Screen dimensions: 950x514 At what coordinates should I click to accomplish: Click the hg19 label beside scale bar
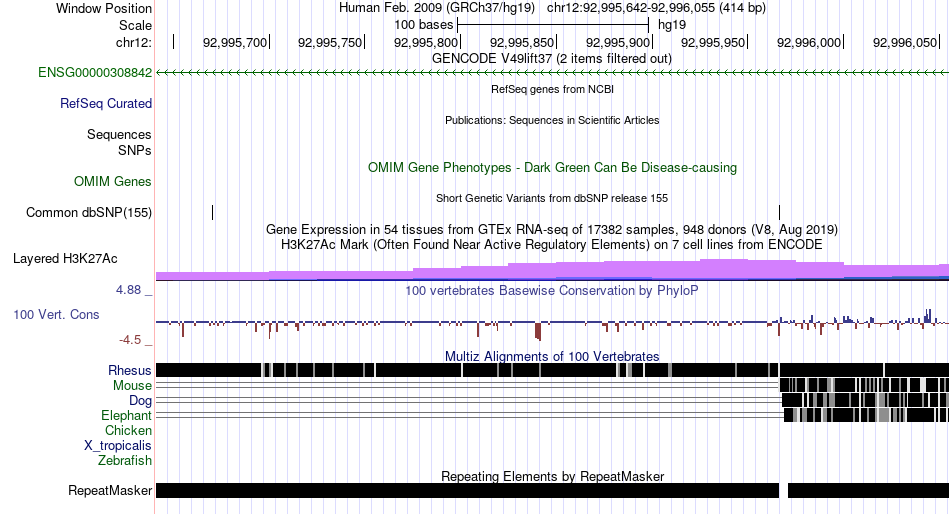pyautogui.click(x=672, y=25)
